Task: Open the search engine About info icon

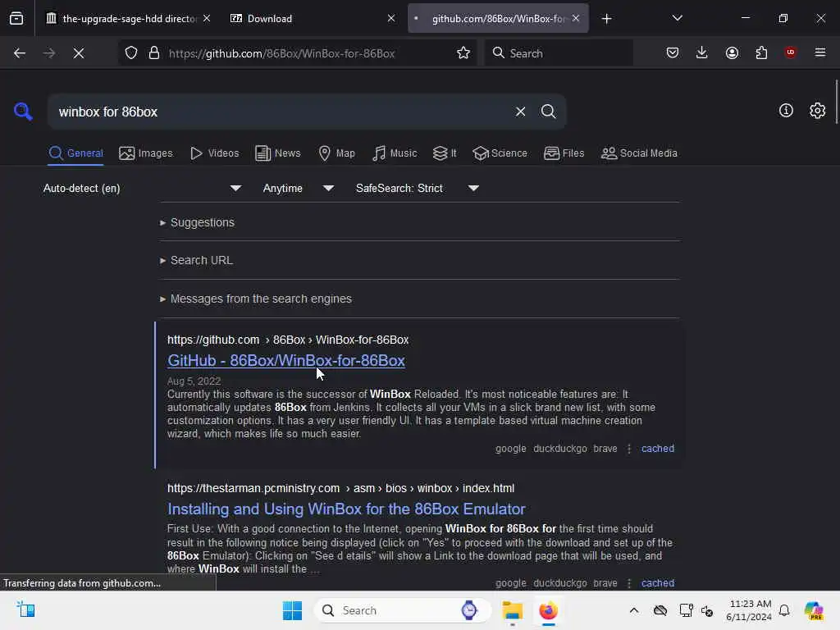Action: point(786,111)
